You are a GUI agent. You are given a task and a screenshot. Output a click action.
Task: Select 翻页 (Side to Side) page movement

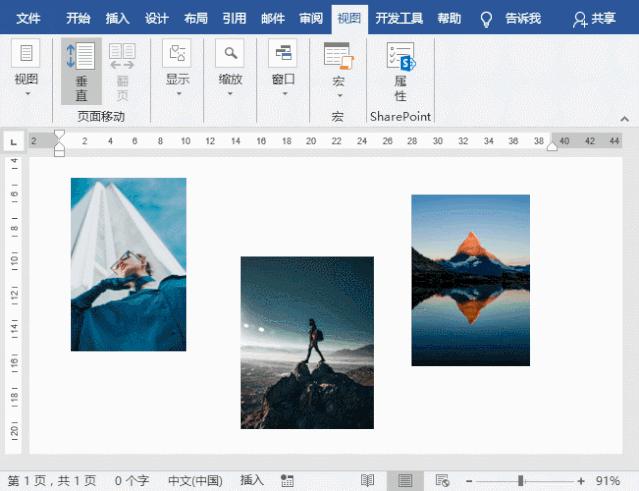(x=122, y=71)
